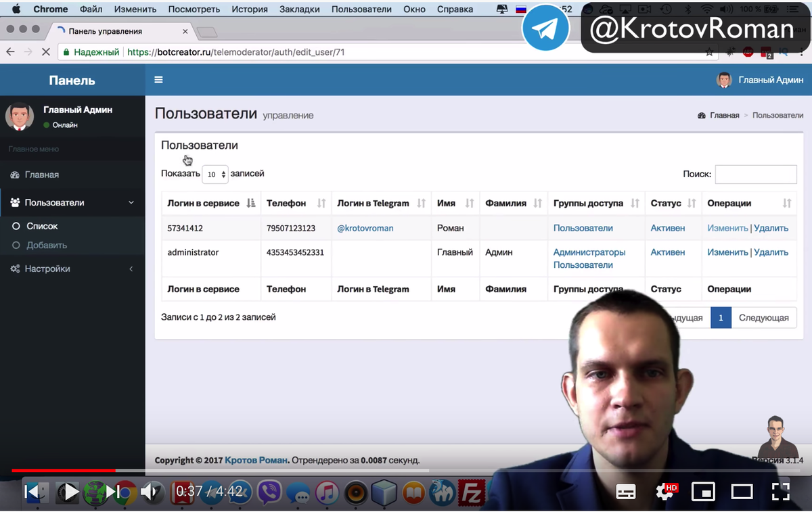
Task: Open the История menu
Action: (x=250, y=9)
